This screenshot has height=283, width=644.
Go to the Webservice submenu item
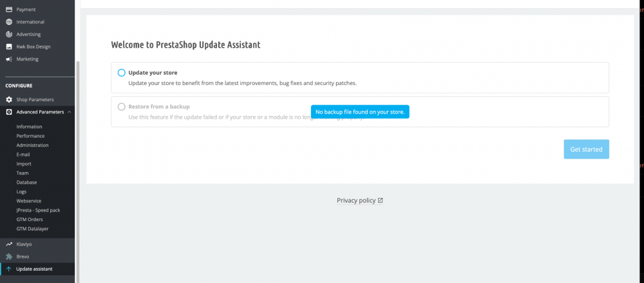point(29,200)
